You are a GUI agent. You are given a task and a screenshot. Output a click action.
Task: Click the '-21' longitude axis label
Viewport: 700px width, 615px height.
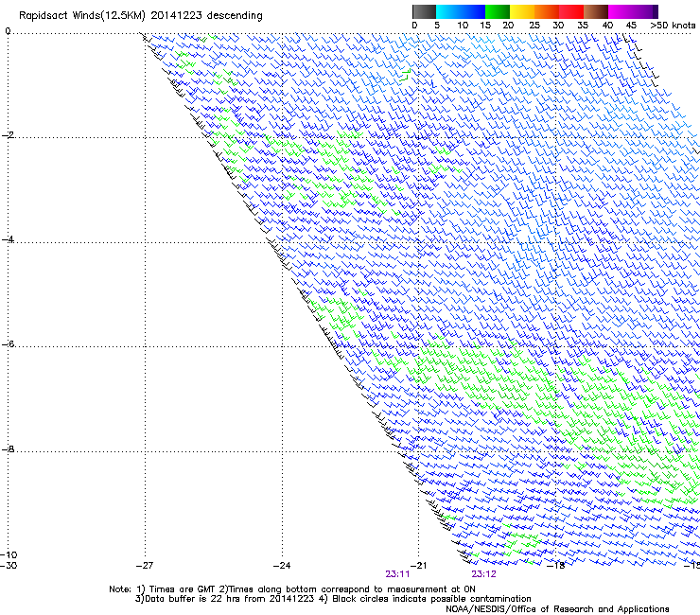[418, 566]
